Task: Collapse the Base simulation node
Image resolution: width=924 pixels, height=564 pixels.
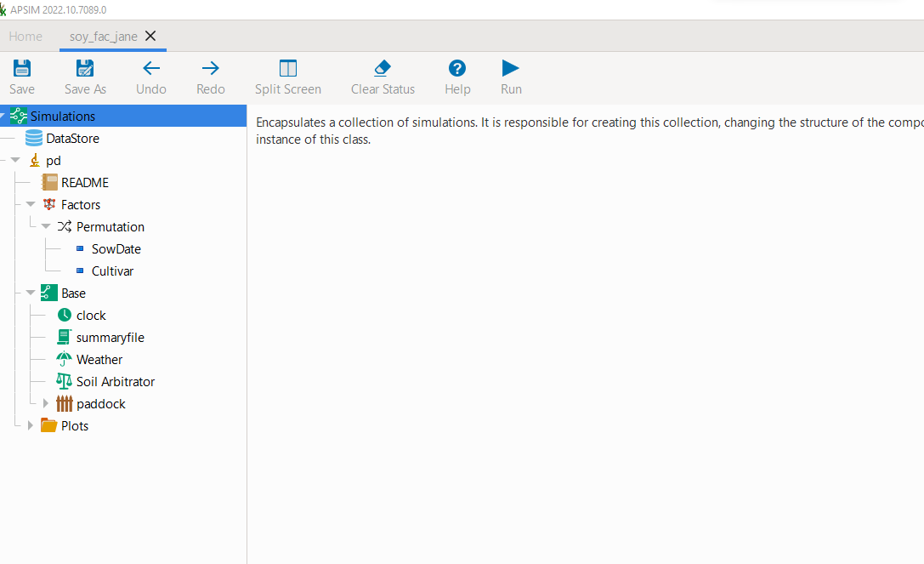Action: (30, 293)
